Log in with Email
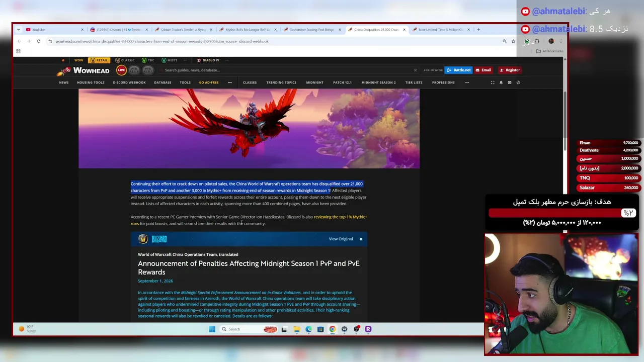Image resolution: width=644 pixels, height=362 pixels. 484,70
